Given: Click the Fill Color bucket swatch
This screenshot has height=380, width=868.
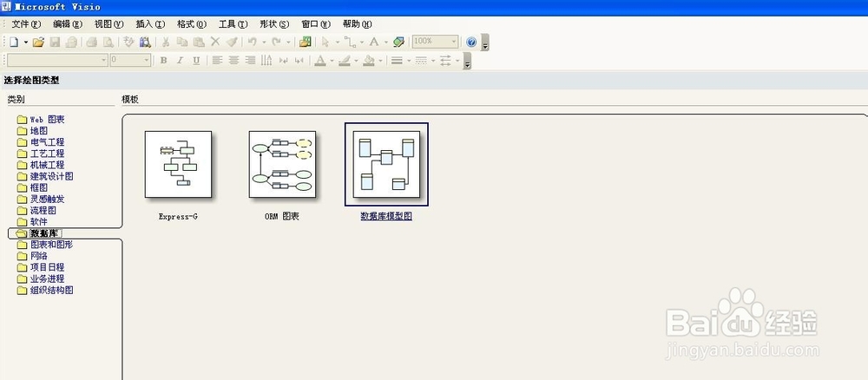Looking at the screenshot, I should [369, 60].
